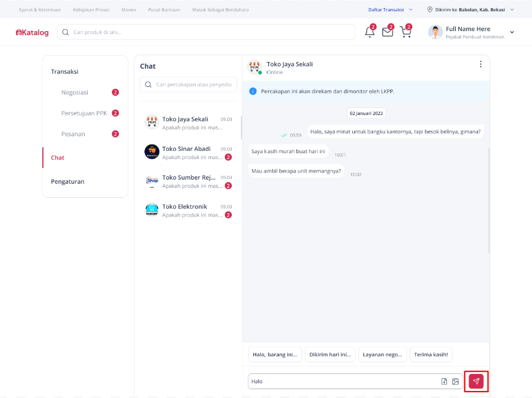Viewport: 532px width, 398px height.
Task: Click the 09:59 read-receipt checkmark
Action: (x=284, y=135)
